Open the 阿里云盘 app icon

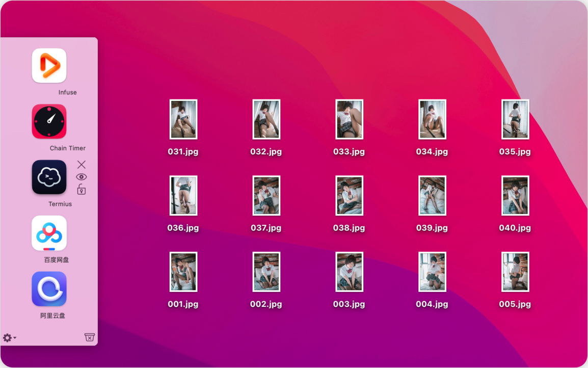[49, 289]
